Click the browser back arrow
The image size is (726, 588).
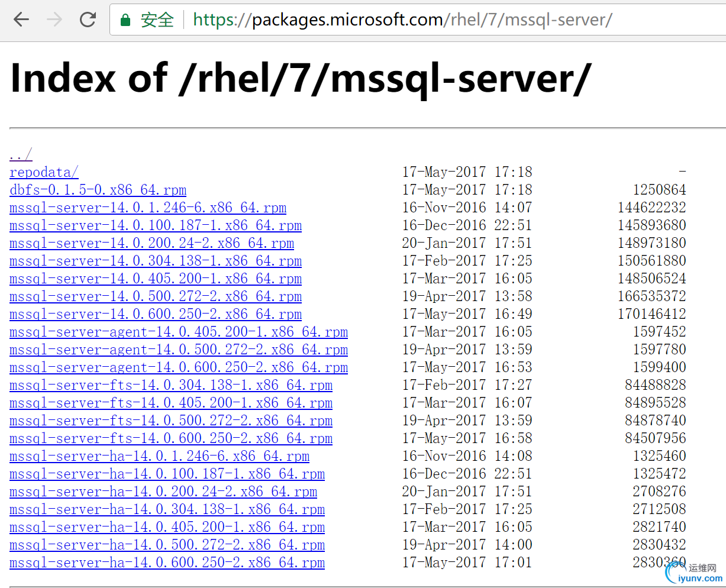[21, 20]
